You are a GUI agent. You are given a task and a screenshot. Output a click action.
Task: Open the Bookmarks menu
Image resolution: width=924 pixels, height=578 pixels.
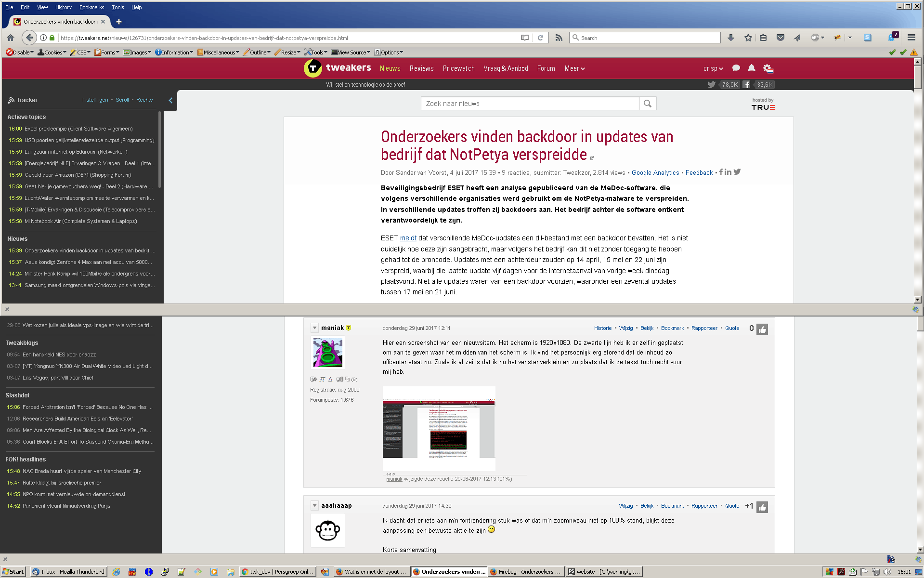91,7
